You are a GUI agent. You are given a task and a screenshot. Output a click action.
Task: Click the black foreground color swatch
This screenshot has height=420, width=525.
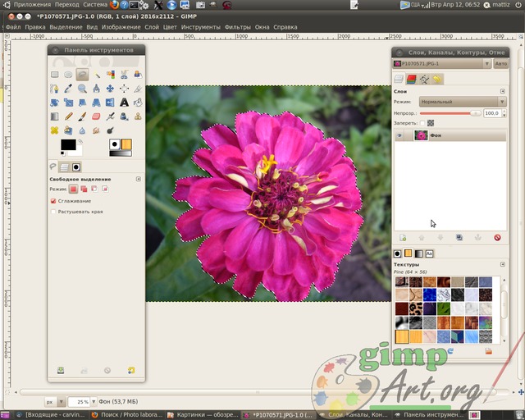pyautogui.click(x=68, y=145)
